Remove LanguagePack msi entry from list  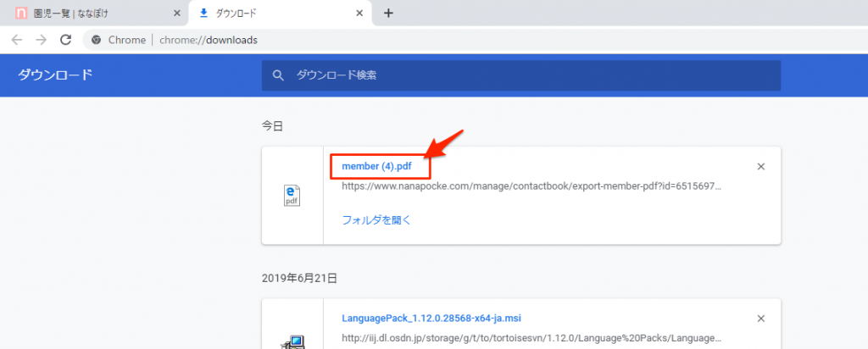coord(760,319)
